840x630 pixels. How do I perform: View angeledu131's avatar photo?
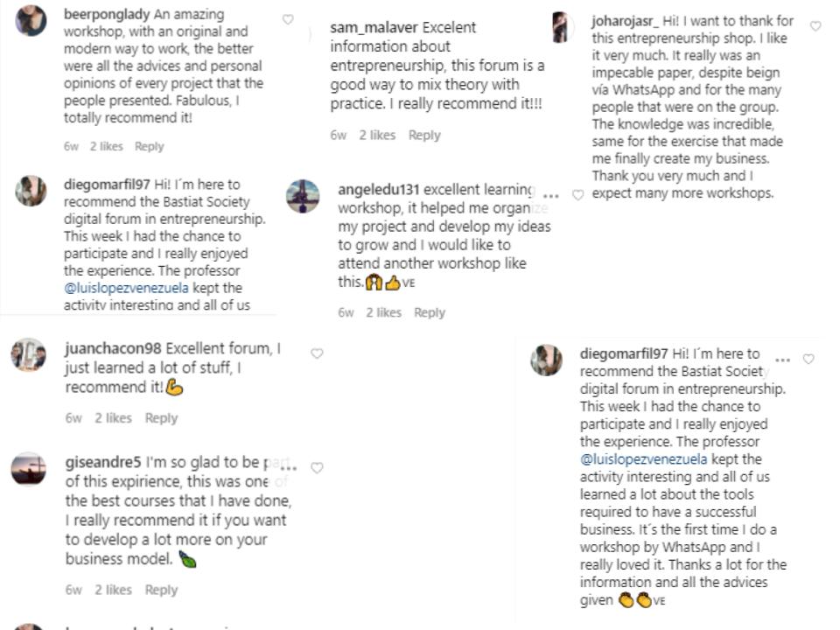click(x=303, y=196)
